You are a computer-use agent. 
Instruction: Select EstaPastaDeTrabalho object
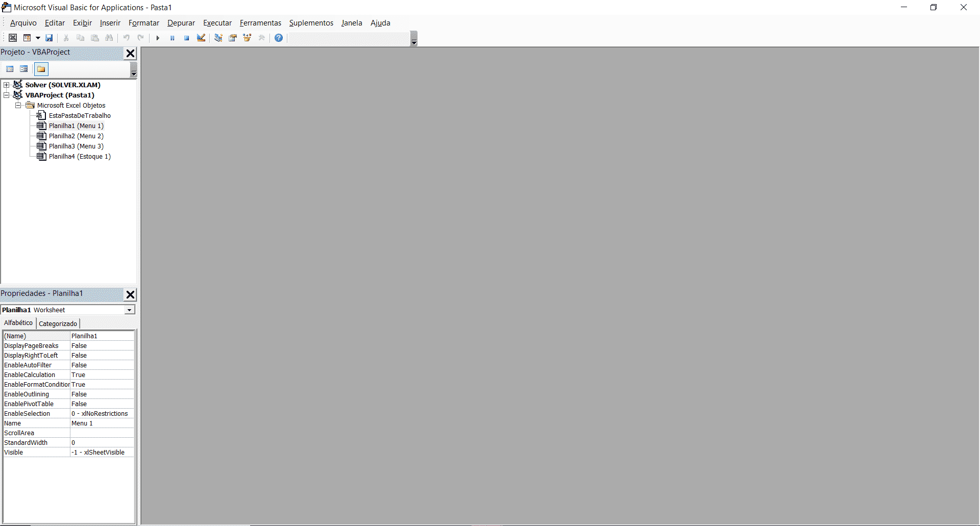pyautogui.click(x=80, y=115)
